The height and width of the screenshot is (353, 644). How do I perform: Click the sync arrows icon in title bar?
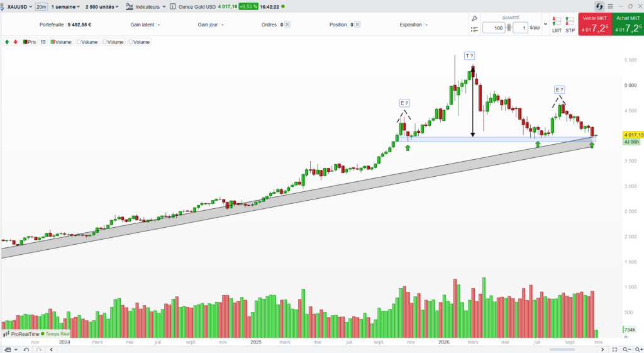[599, 6]
